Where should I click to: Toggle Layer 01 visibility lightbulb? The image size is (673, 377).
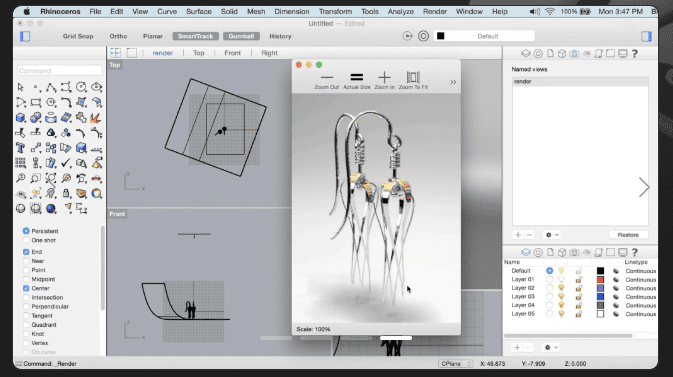coord(561,280)
